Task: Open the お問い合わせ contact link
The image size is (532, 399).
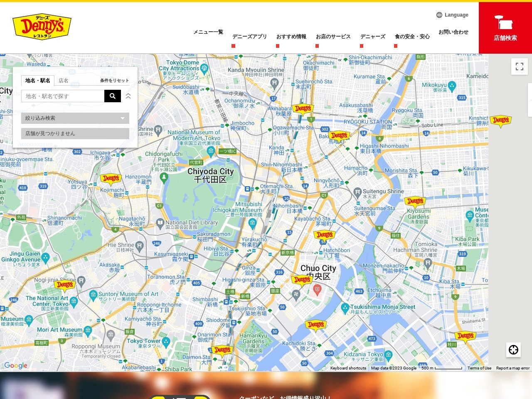Action: [453, 32]
